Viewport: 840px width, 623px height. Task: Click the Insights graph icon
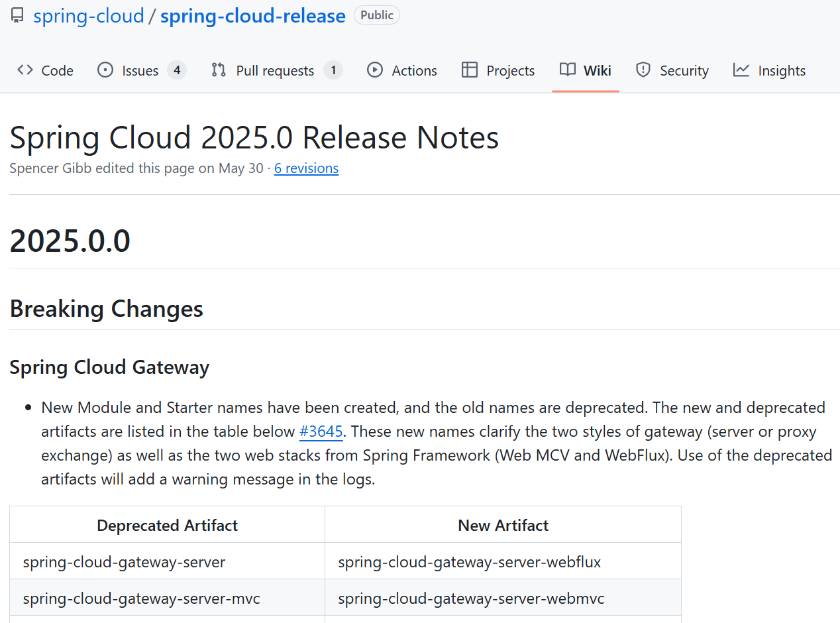point(741,70)
